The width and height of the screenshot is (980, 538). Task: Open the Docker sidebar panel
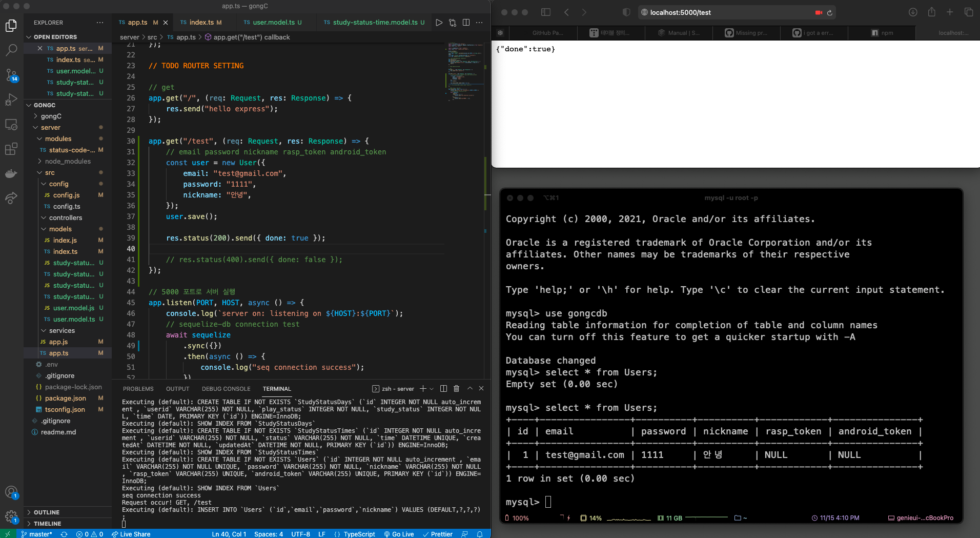(x=11, y=173)
